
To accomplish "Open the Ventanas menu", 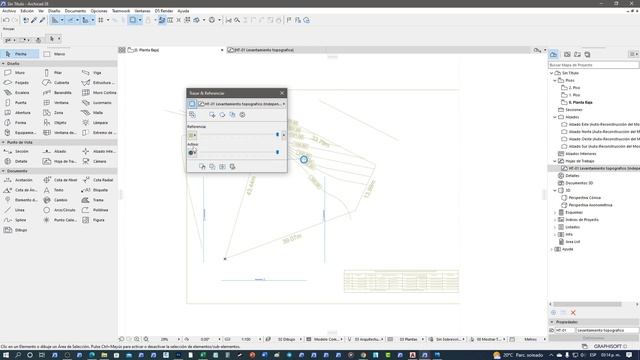I will coord(142,11).
